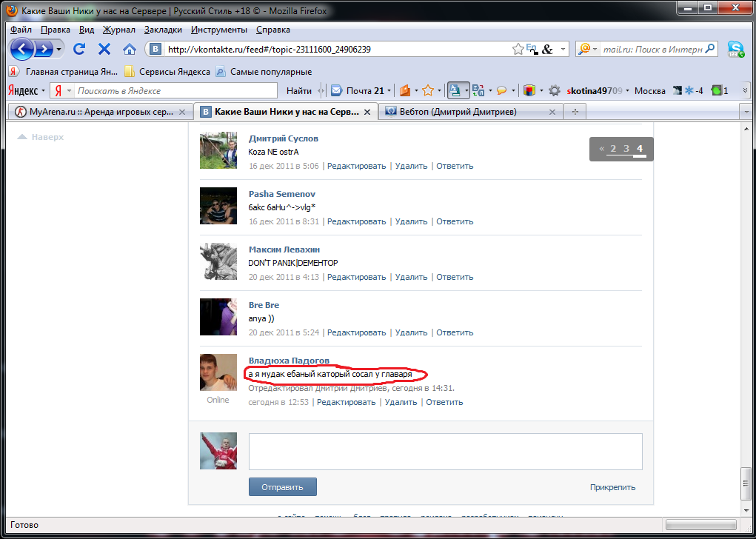Click the Прикрепить attach link
Screen dimensions: 756x539
tap(612, 487)
